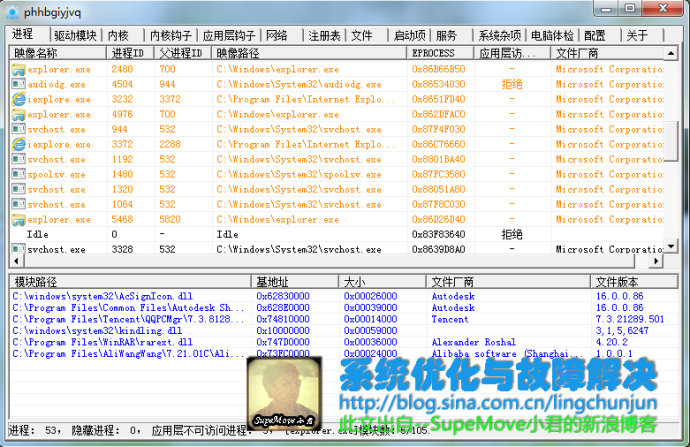
Task: Click the 模块路径 column header in the module list
Action: 130,282
